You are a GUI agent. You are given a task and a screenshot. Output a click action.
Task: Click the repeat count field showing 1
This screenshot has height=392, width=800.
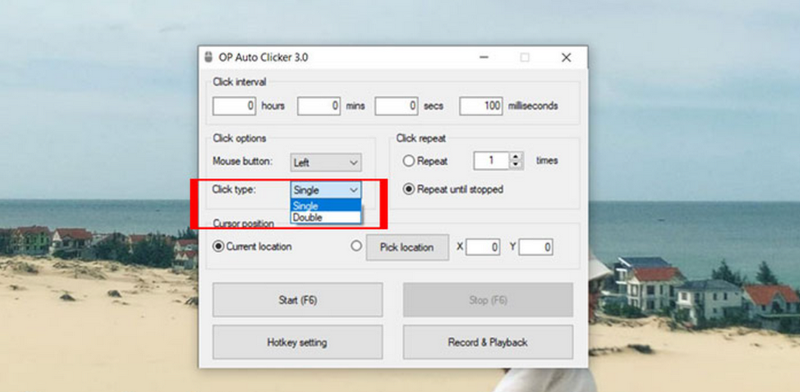coord(491,161)
